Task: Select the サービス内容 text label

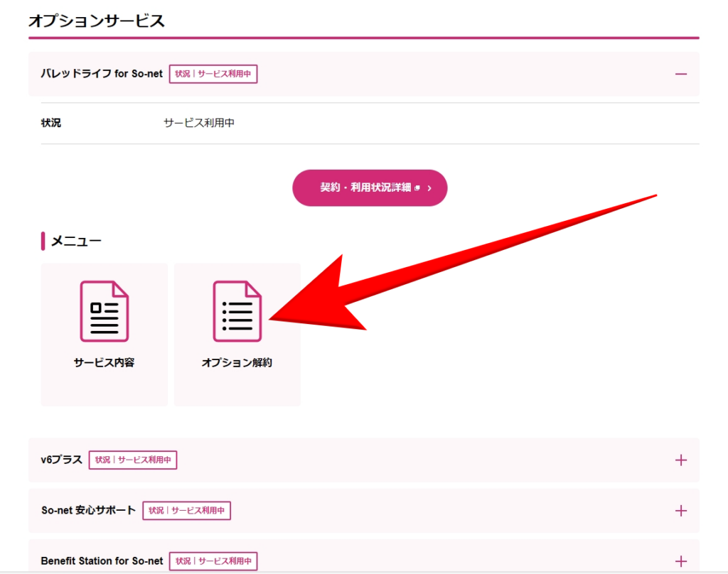Action: [104, 363]
